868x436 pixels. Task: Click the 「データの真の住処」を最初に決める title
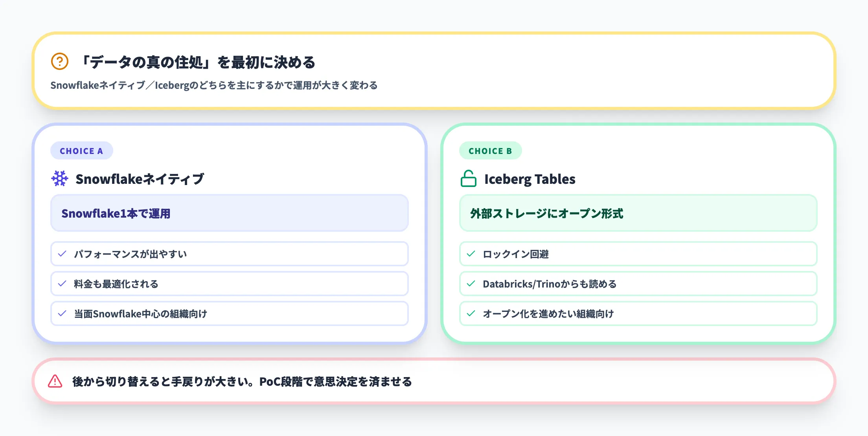(x=198, y=62)
